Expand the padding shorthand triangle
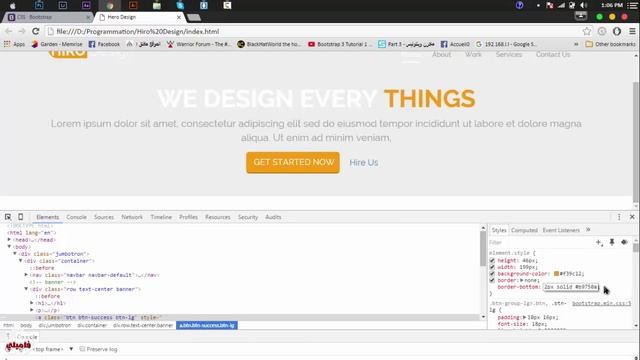This screenshot has height=360, width=640. (524, 317)
